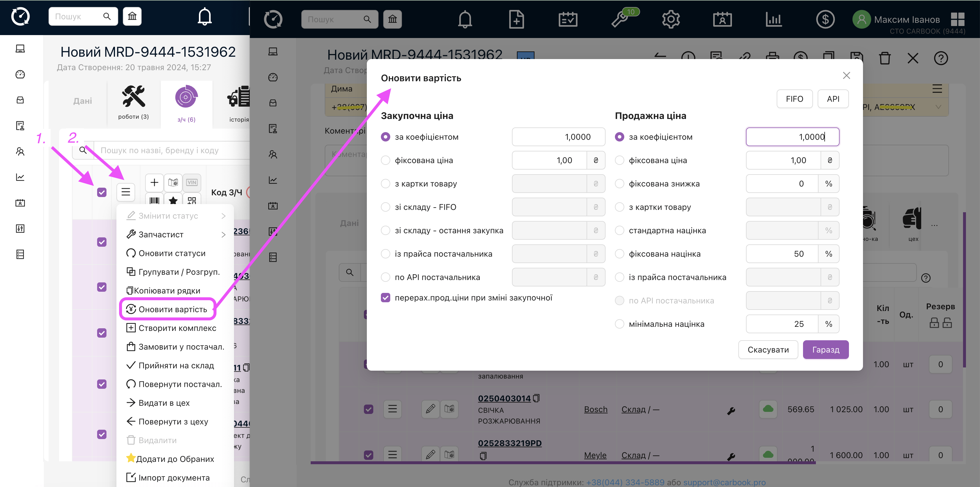Select sale price 'фіксована націнка' radio button

pos(619,254)
